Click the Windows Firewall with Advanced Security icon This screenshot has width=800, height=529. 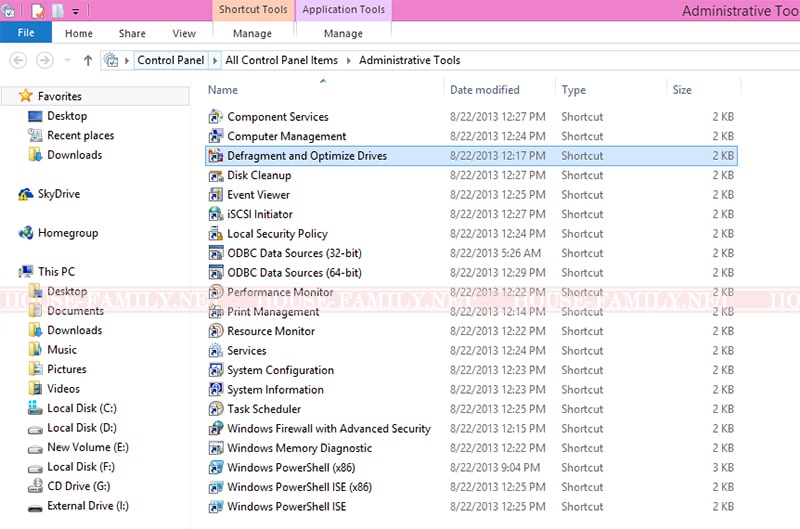[x=216, y=429]
